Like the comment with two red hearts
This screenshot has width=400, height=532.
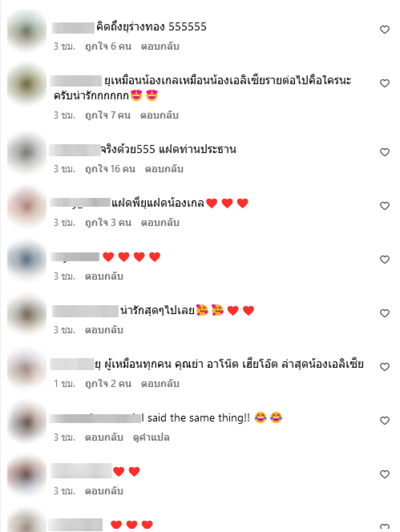coord(384,475)
